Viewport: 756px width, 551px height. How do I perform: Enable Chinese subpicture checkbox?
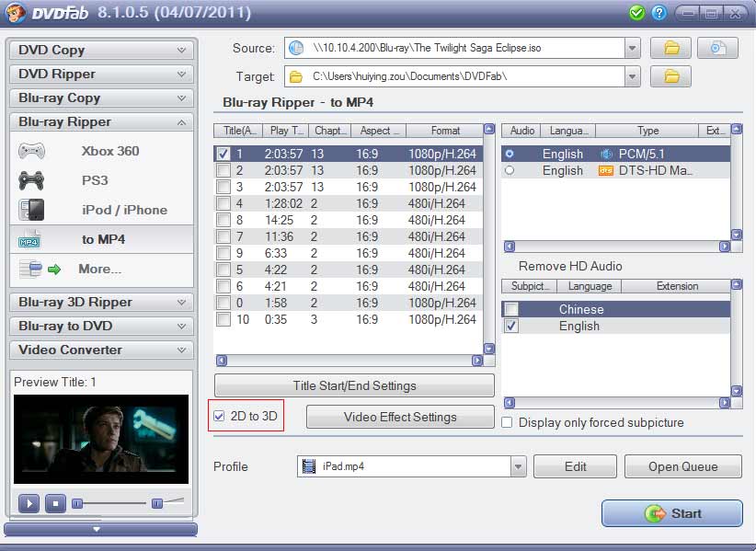[511, 309]
